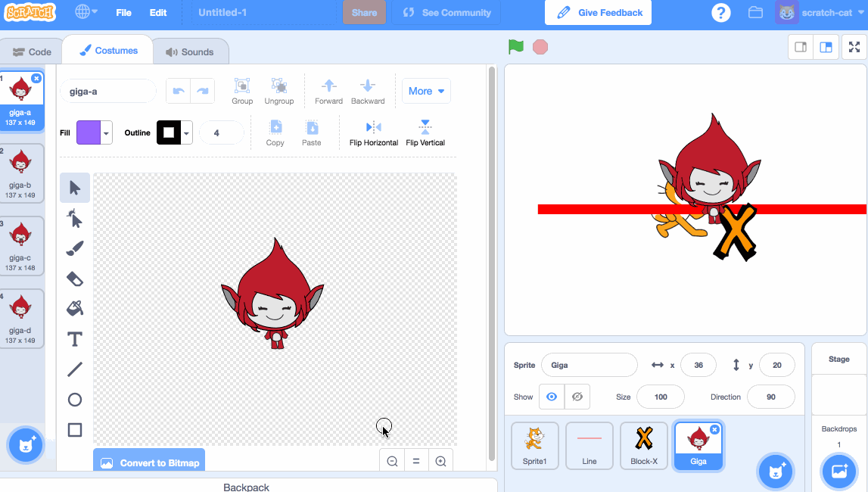
Task: Move selection Backward
Action: [x=368, y=92]
